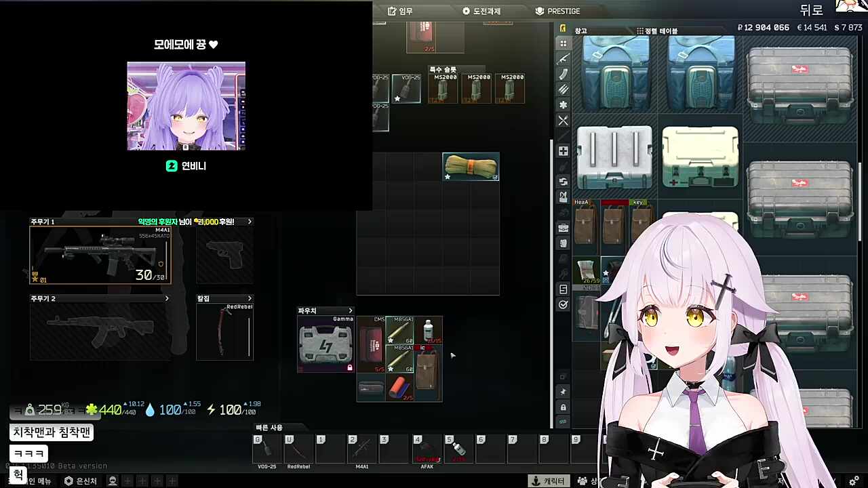Select the white medical case with red cross
Screen dimensions: 868x488
700,157
